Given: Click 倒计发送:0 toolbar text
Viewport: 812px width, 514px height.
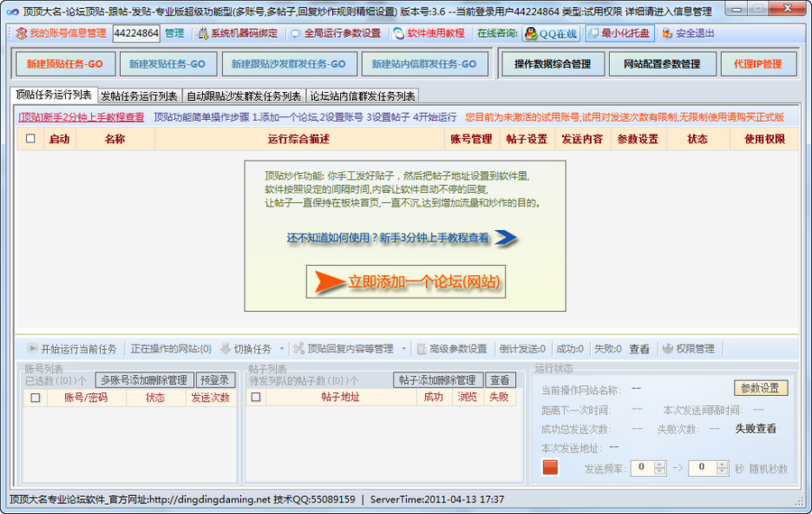Looking at the screenshot, I should 522,349.
